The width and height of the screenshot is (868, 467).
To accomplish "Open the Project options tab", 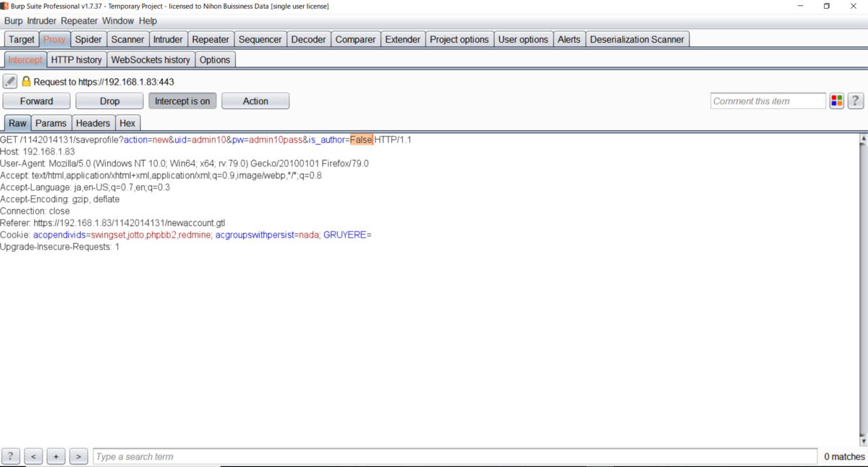I will click(x=459, y=39).
